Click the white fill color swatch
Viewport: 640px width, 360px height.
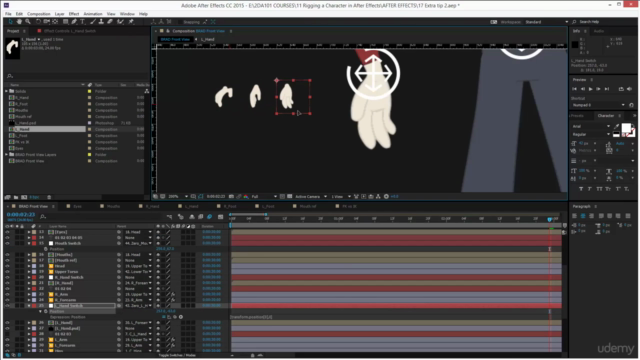coord(626,128)
